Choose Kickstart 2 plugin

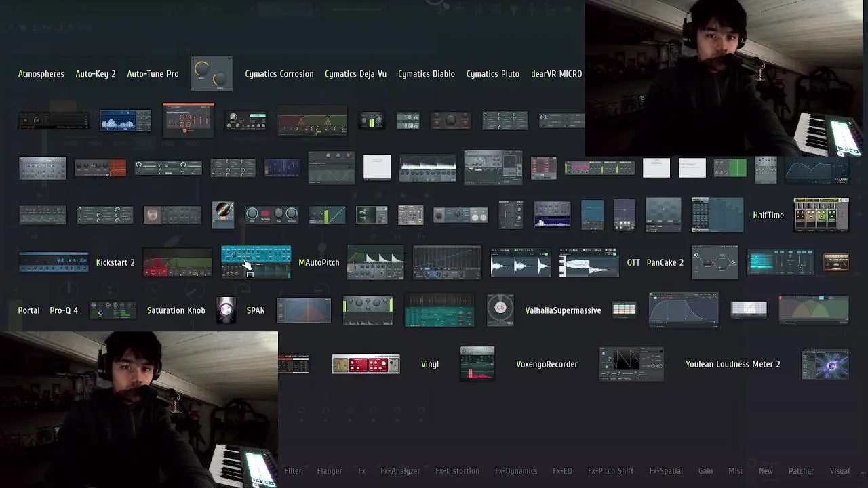pos(115,262)
